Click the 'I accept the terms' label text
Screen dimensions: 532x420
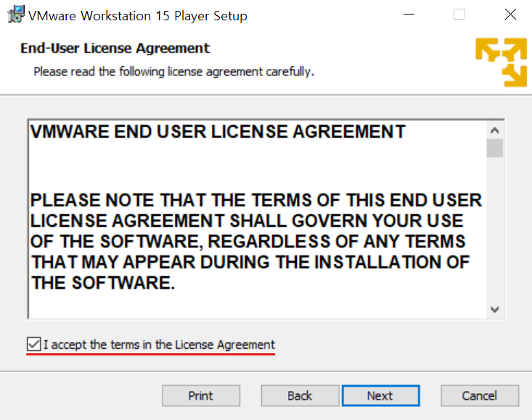click(159, 345)
